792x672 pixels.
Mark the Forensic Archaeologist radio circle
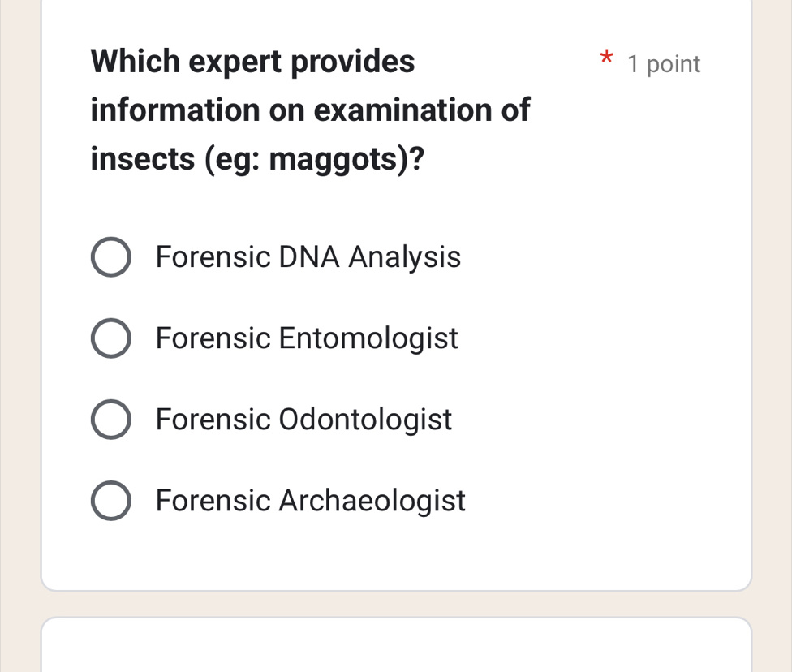pos(110,501)
